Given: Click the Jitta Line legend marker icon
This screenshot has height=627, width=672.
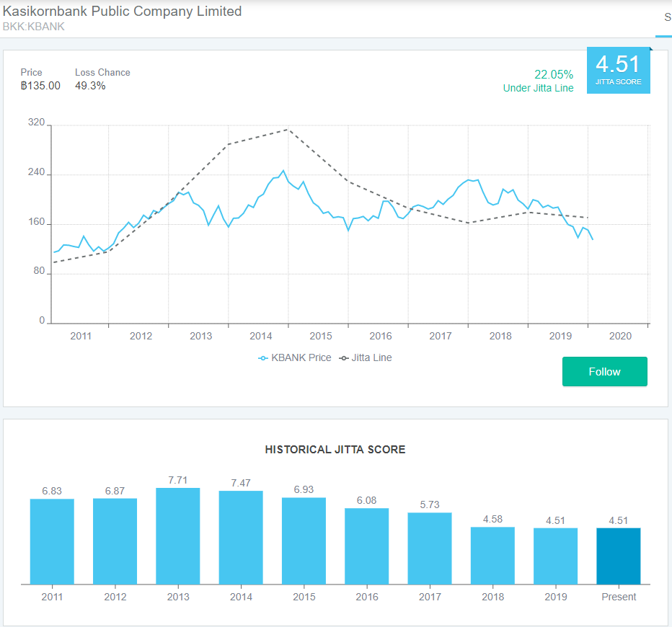Looking at the screenshot, I should 344,358.
